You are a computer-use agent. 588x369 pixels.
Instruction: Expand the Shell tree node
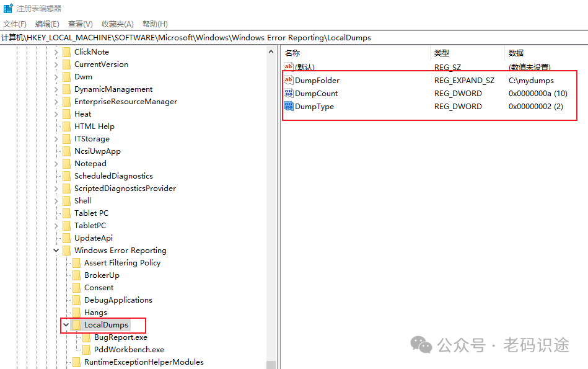tap(56, 201)
